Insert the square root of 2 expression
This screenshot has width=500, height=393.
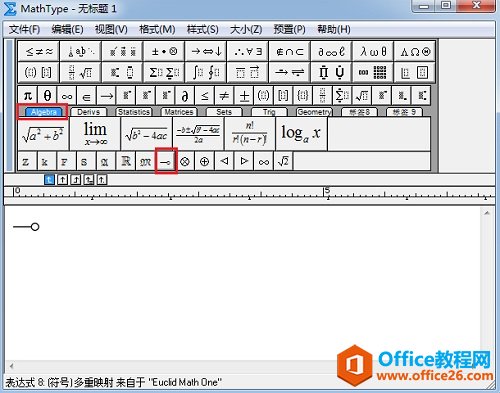click(x=283, y=161)
